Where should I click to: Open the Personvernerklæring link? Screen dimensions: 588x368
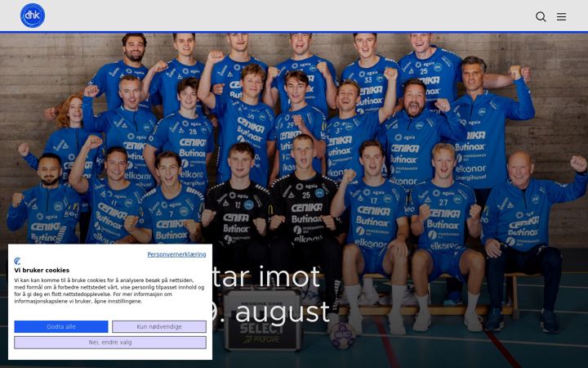click(176, 254)
